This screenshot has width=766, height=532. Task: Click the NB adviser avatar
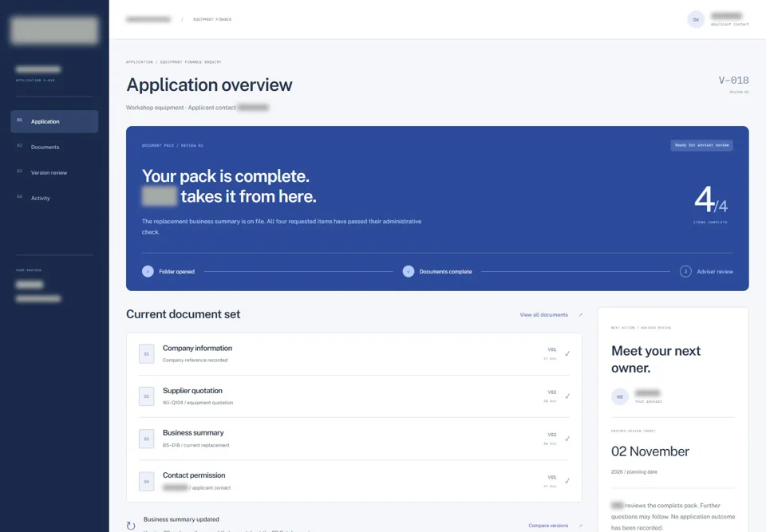tap(619, 396)
